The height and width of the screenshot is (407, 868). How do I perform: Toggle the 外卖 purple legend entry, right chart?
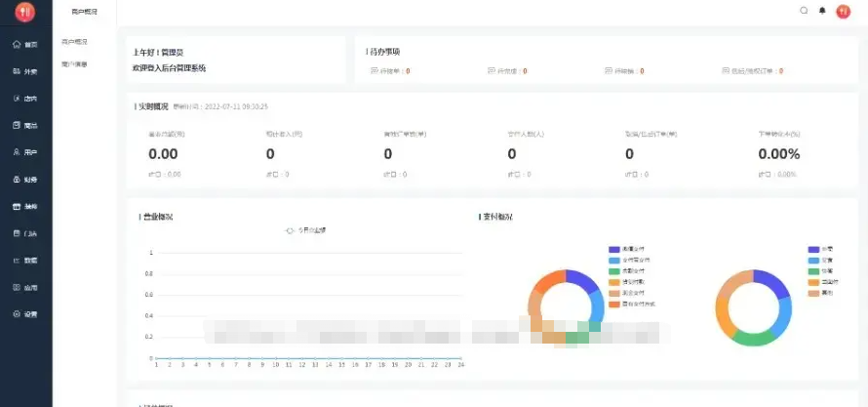tap(821, 249)
